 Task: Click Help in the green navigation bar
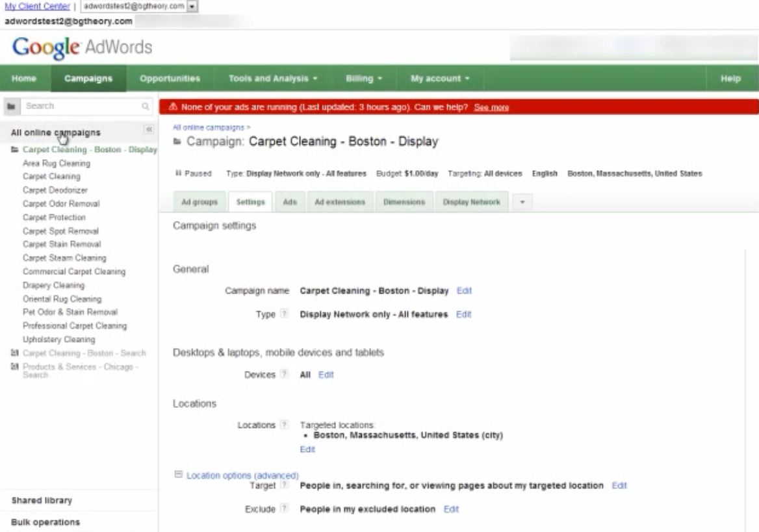[730, 79]
